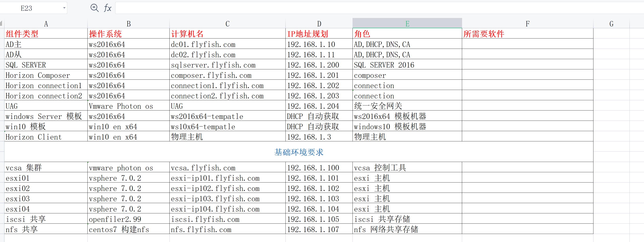Click the header cell 操作系统
This screenshot has width=644, height=242.
click(129, 33)
